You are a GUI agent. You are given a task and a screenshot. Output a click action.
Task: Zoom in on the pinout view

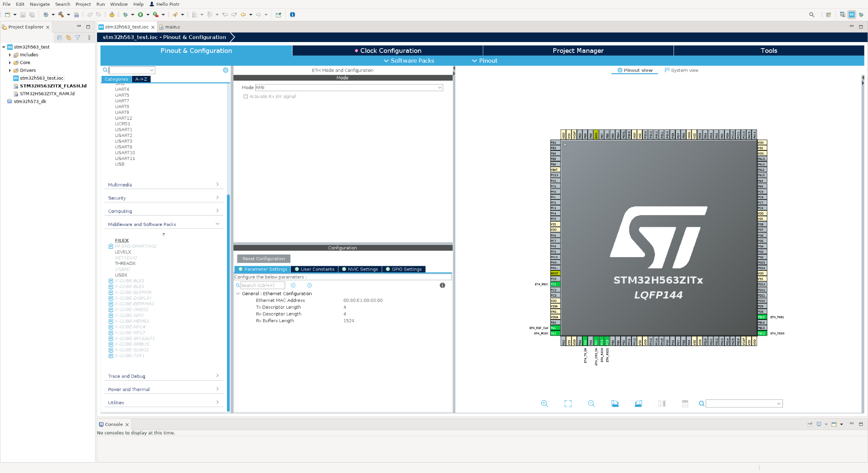pyautogui.click(x=545, y=404)
